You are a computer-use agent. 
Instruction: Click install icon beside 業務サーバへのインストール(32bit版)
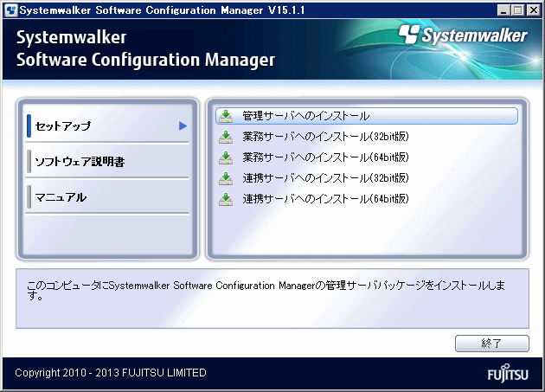226,137
